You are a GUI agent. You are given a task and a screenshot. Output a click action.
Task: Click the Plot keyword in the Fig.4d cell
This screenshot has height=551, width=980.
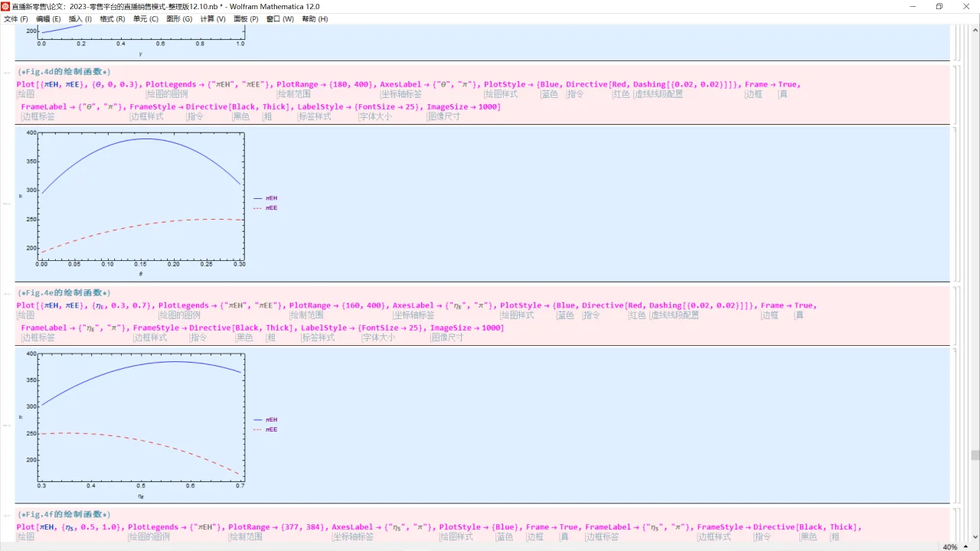(x=26, y=84)
